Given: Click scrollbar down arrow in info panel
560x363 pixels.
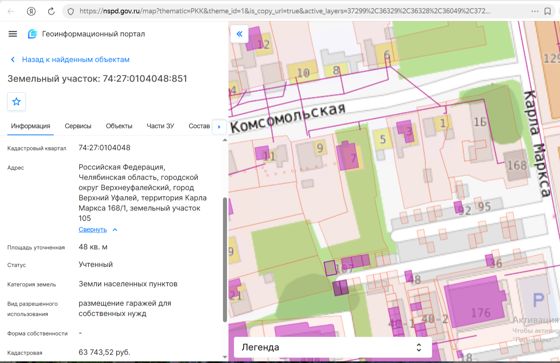Looking at the screenshot, I should tap(225, 356).
